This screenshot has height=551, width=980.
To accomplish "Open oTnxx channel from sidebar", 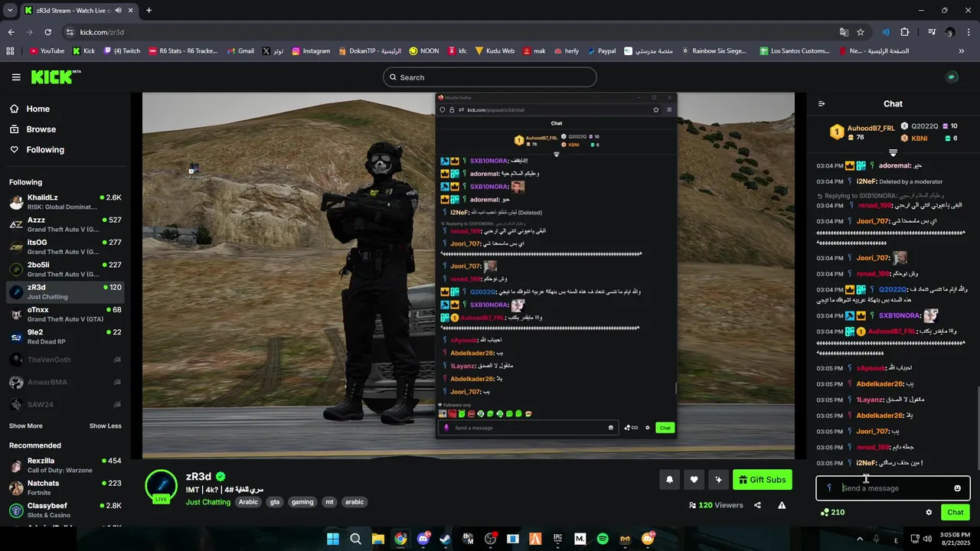I will click(x=65, y=314).
